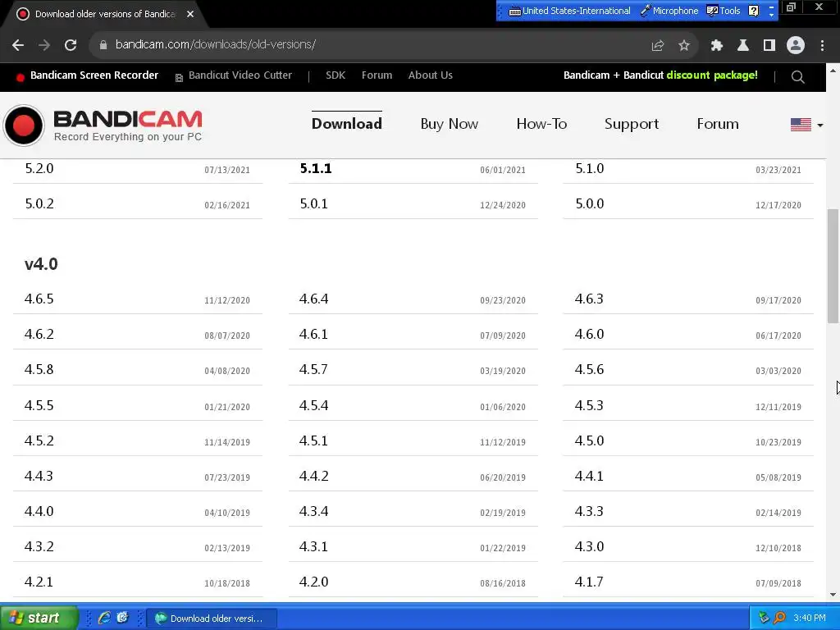Click the browser forward arrow
Image resolution: width=840 pixels, height=630 pixels.
44,45
